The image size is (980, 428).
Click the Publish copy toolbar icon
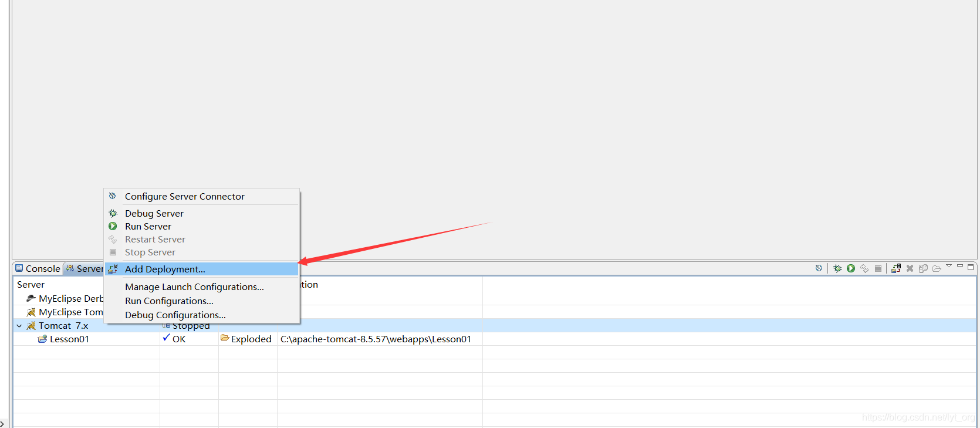923,268
